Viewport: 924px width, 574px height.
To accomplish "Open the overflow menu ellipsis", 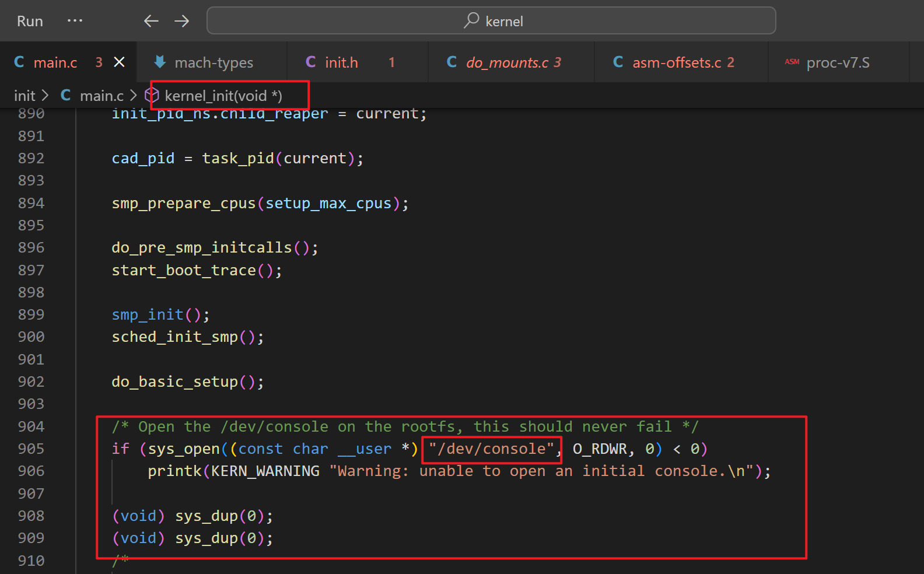I will pyautogui.click(x=75, y=21).
